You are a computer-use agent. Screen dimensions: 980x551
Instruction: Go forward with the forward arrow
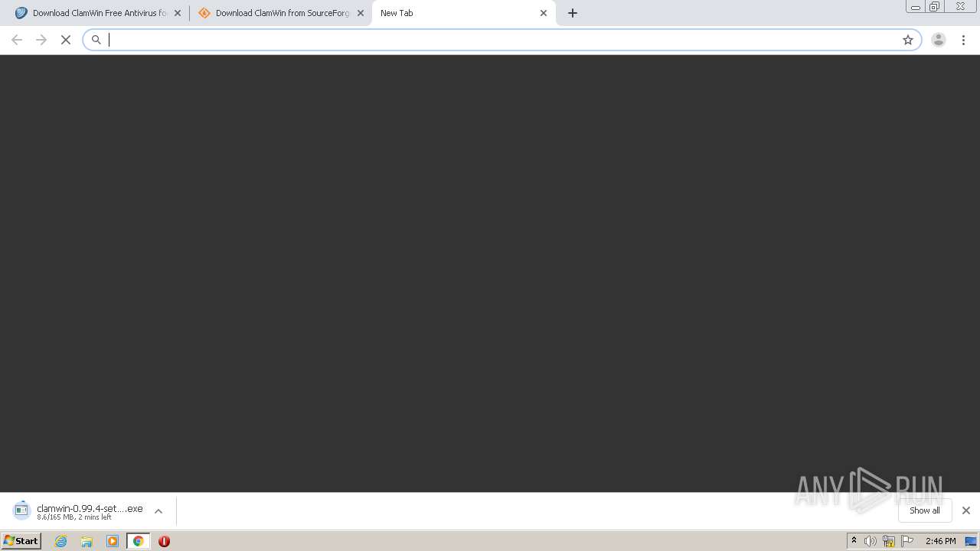coord(41,40)
